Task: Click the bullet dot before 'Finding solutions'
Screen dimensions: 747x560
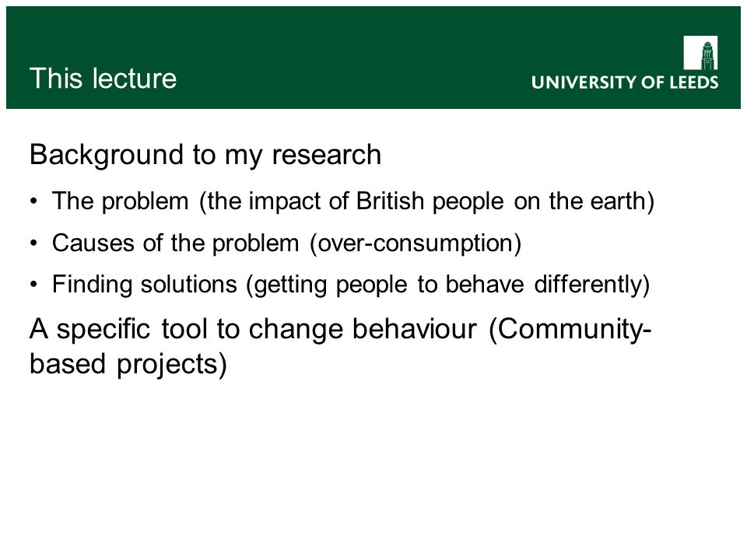Action: tap(33, 285)
